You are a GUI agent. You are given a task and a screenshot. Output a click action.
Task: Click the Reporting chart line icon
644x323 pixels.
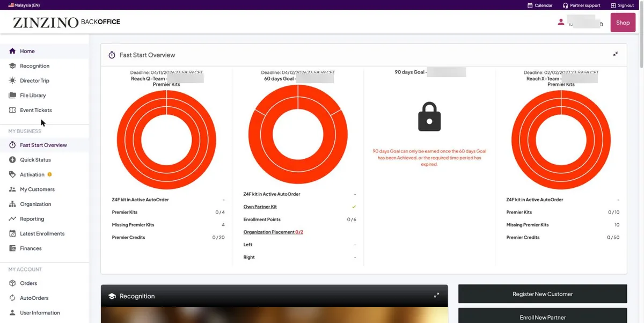tap(12, 219)
